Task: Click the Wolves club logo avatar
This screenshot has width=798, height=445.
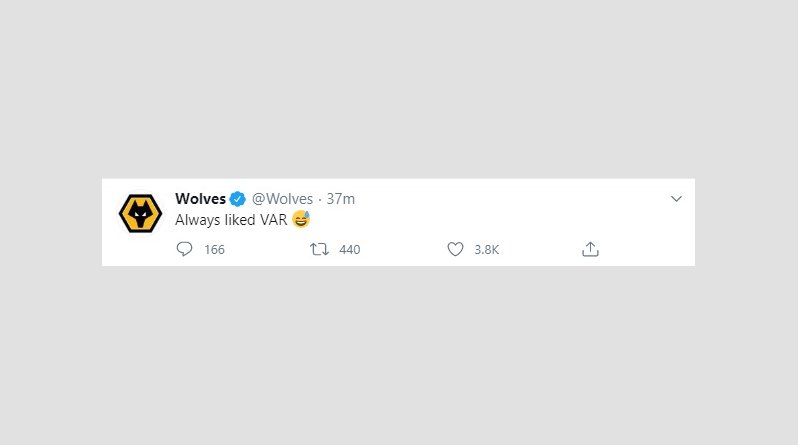Action: 140,214
